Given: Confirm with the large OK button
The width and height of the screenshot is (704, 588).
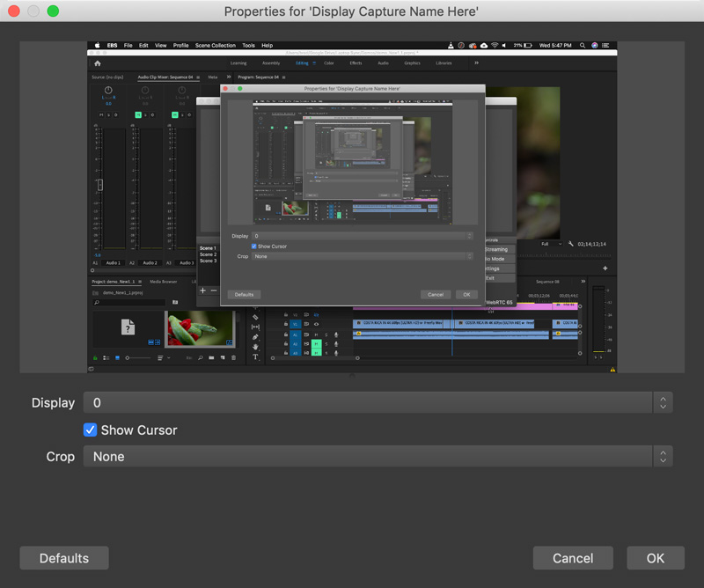Looking at the screenshot, I should pyautogui.click(x=656, y=558).
